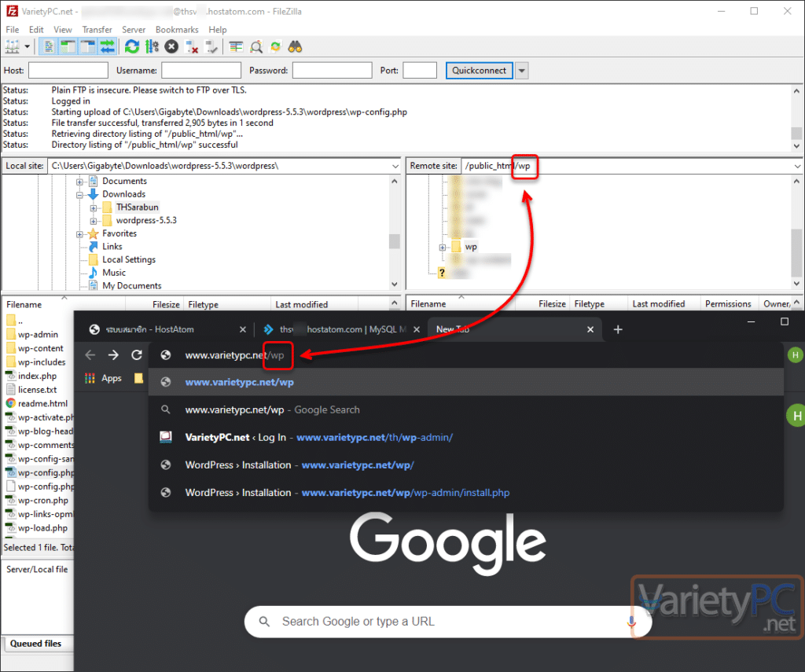Image resolution: width=805 pixels, height=672 pixels.
Task: Expand the wordpress-5.5.3 folder node
Action: point(94,222)
